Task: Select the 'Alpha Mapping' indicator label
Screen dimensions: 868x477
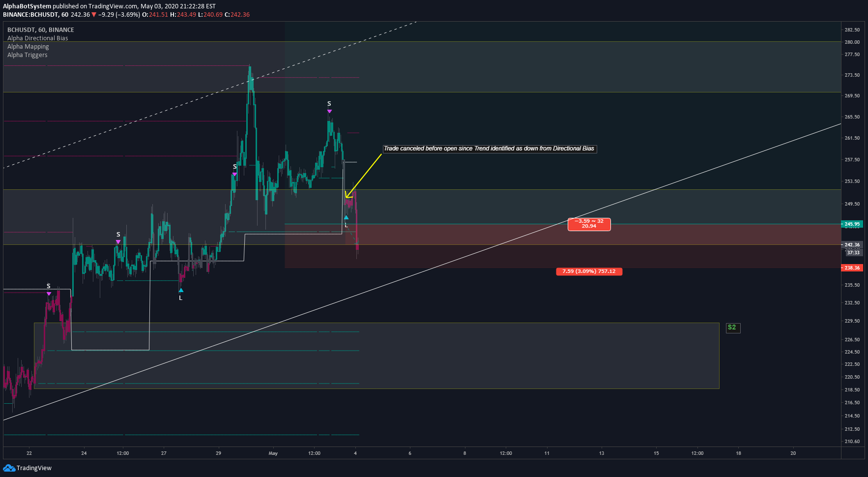Action: point(28,47)
